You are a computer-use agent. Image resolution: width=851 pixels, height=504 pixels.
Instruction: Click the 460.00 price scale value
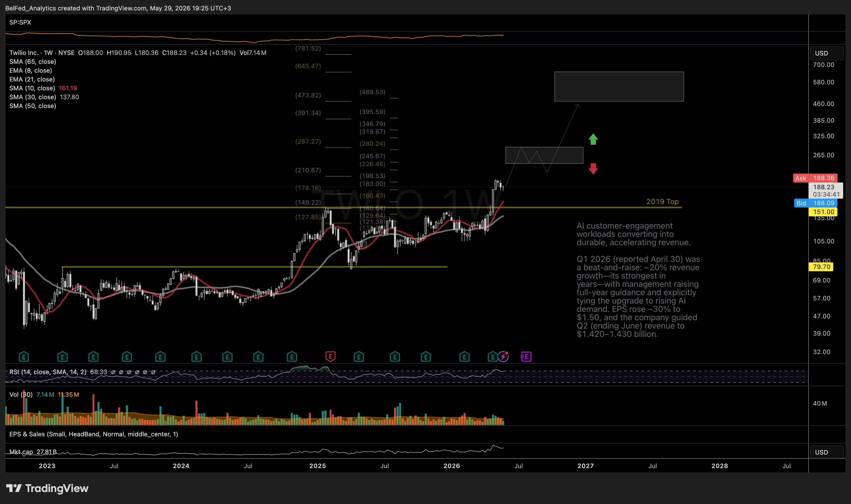coord(823,104)
